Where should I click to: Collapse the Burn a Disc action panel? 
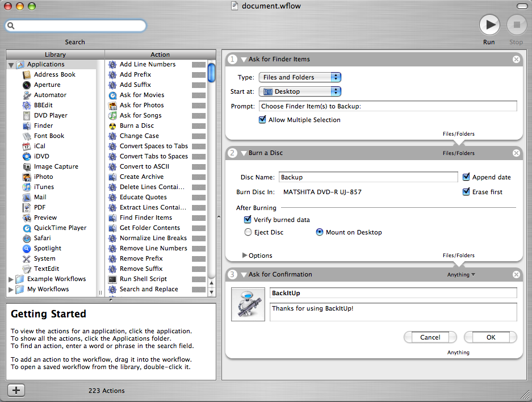click(244, 153)
